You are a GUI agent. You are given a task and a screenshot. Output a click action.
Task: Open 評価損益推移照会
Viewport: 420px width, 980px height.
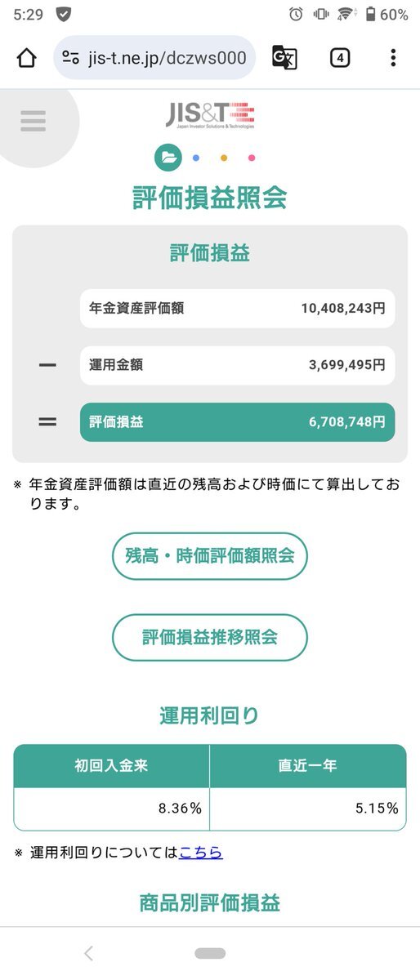click(210, 637)
